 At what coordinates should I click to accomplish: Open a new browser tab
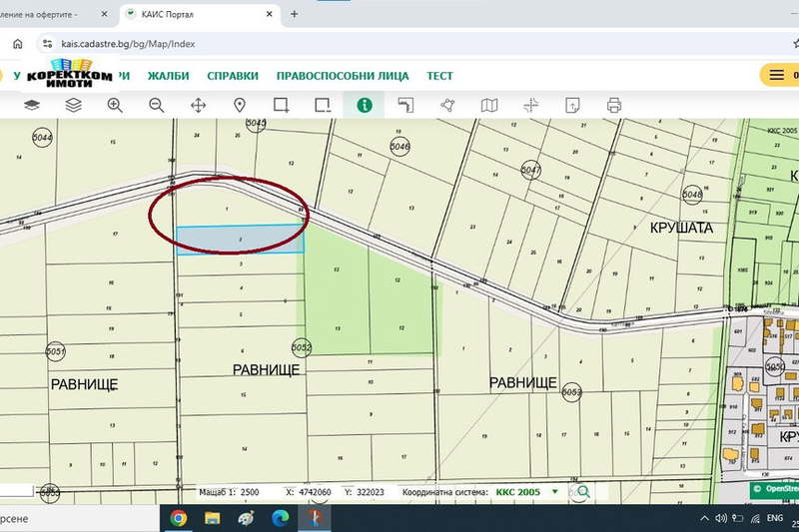pos(294,14)
